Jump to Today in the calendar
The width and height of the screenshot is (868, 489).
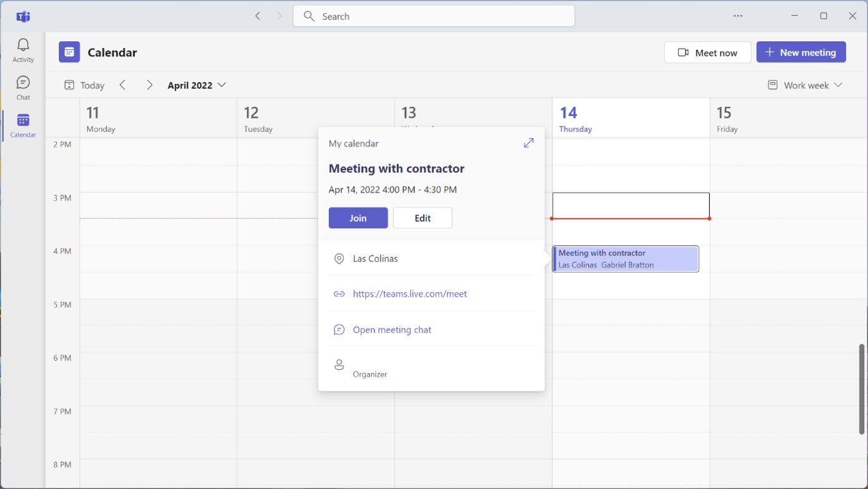click(84, 85)
